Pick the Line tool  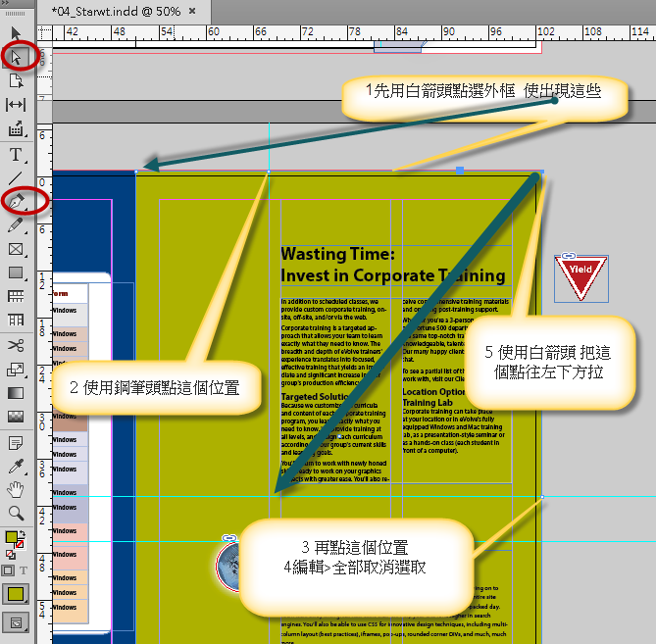click(x=16, y=177)
